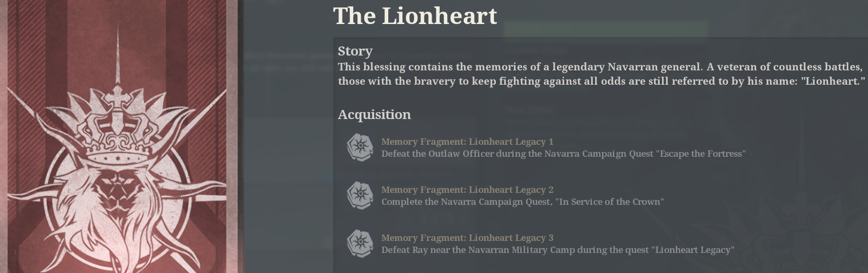Click the Acquisition section heading

click(375, 114)
